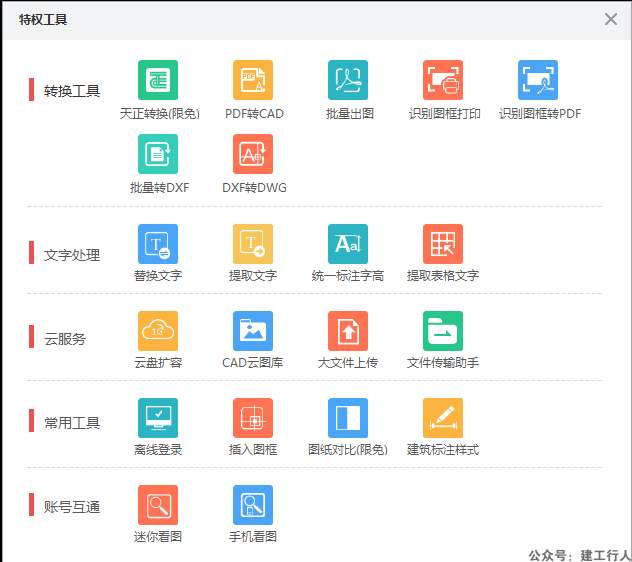Open the 文件传输助手 icon
Image resolution: width=632 pixels, height=562 pixels.
[x=443, y=331]
